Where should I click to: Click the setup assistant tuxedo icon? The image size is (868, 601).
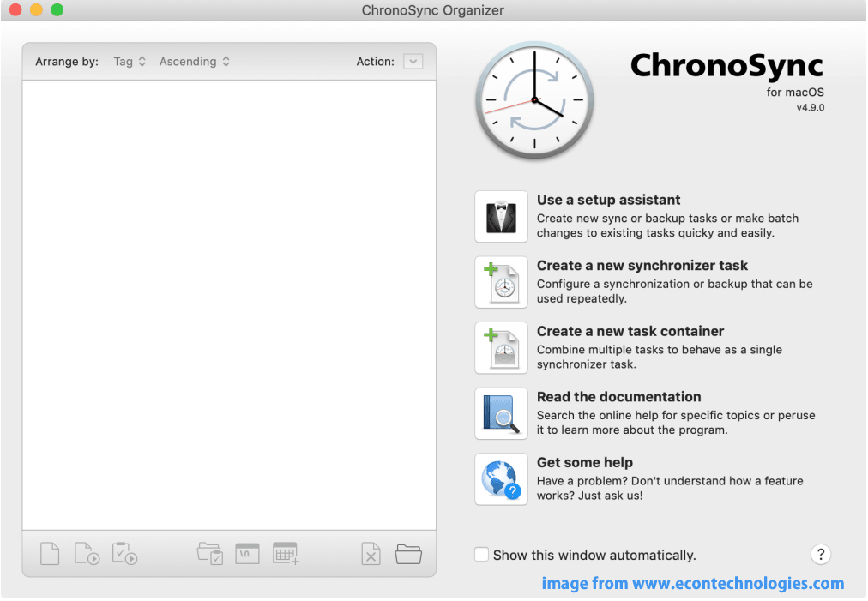tap(501, 216)
